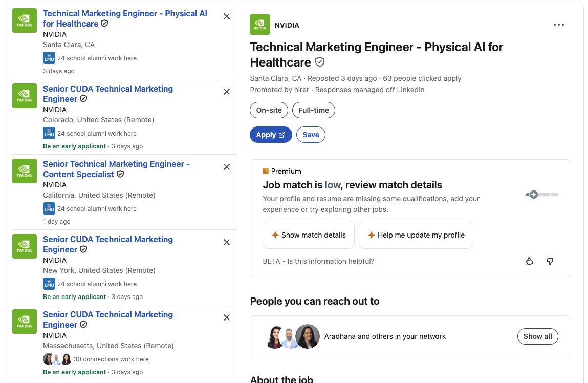Click the Full-time employment type pill
This screenshot has width=588, height=383.
[314, 110]
